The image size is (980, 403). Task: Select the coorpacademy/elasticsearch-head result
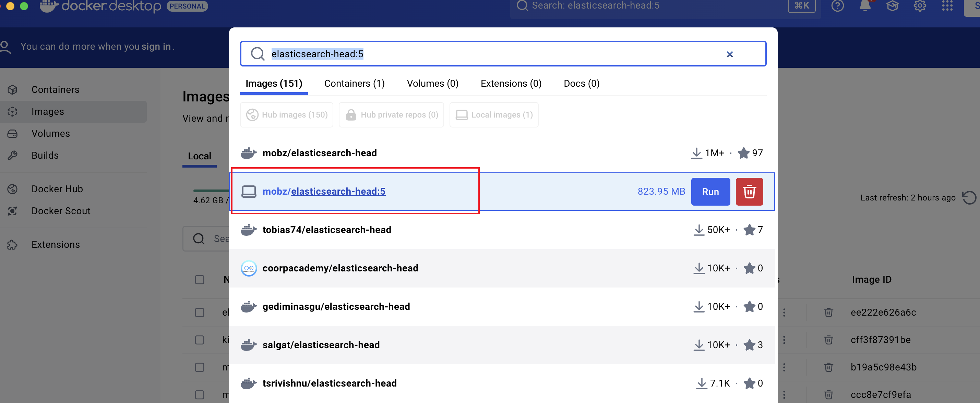(x=502, y=268)
